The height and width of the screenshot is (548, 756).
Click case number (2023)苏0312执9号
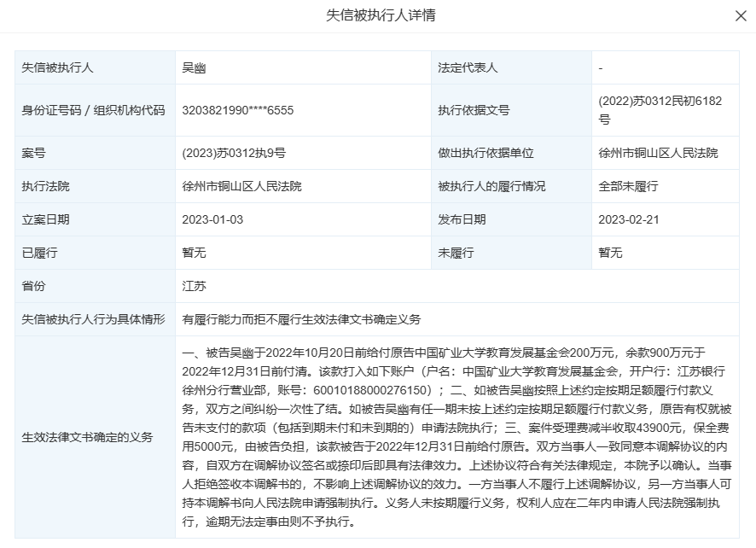[234, 154]
